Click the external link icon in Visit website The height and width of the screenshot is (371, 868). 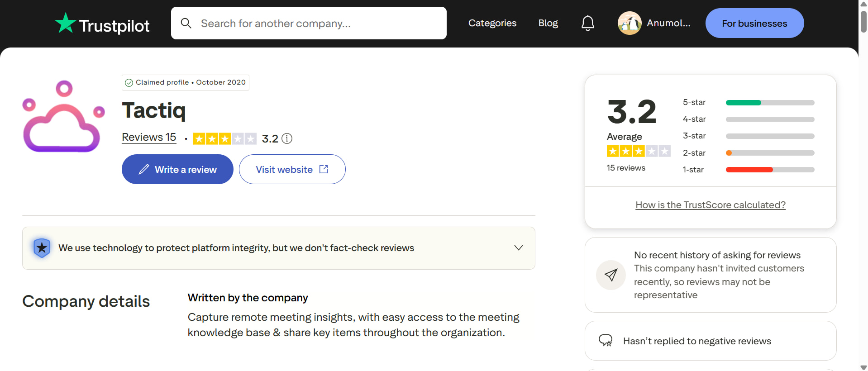(x=324, y=169)
